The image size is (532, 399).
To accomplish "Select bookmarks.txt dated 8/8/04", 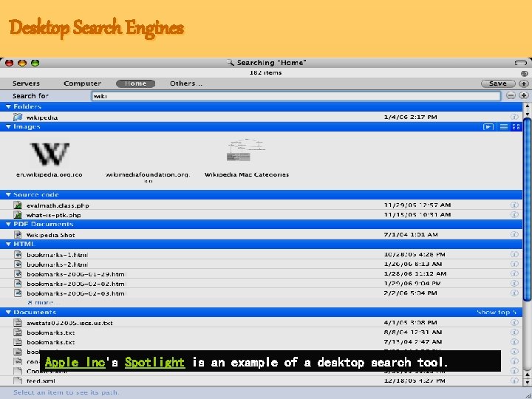I will [x=51, y=332].
